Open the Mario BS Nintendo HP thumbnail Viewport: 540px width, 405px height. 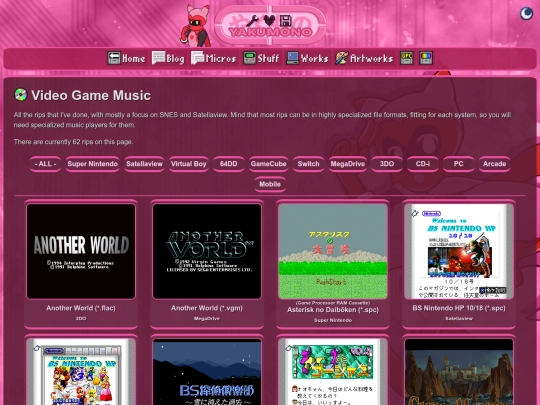81,372
